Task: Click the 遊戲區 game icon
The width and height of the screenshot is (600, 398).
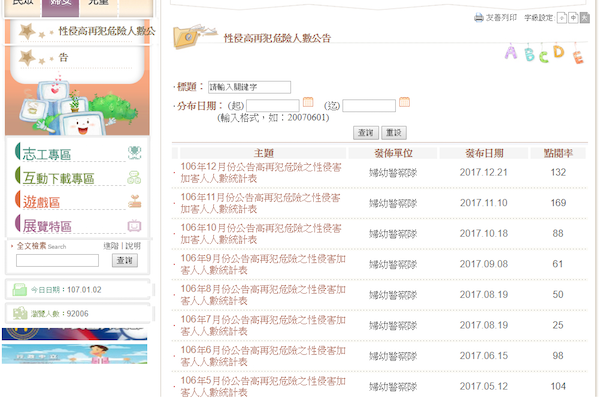Action: (134, 201)
